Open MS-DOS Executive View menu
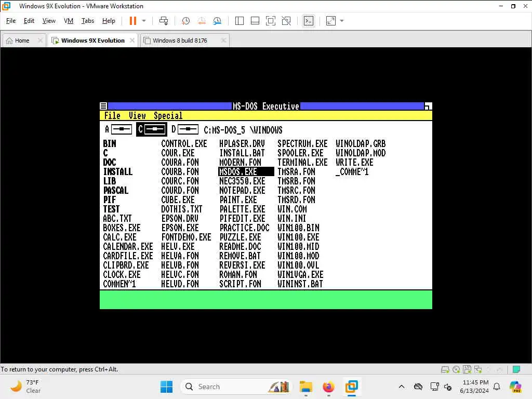532x399 pixels. coord(137,116)
